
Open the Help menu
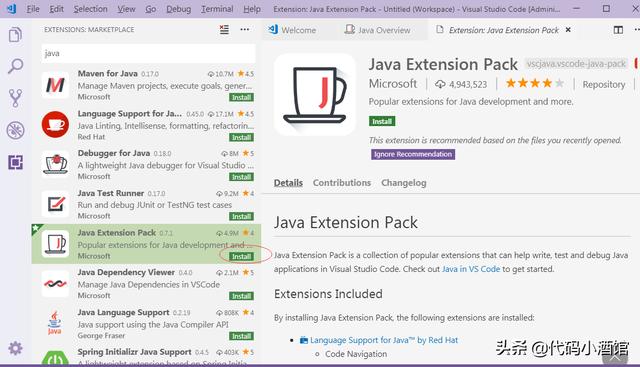tap(252, 9)
